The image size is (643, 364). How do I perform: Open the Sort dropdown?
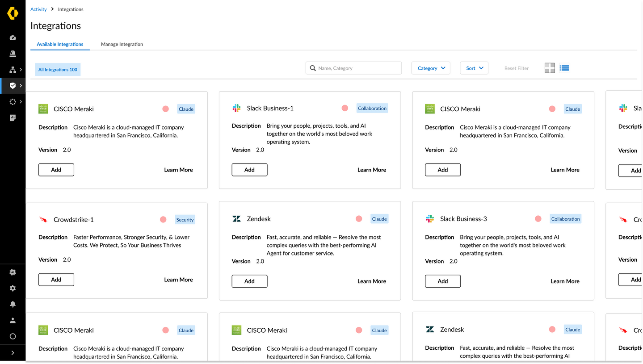pyautogui.click(x=474, y=68)
